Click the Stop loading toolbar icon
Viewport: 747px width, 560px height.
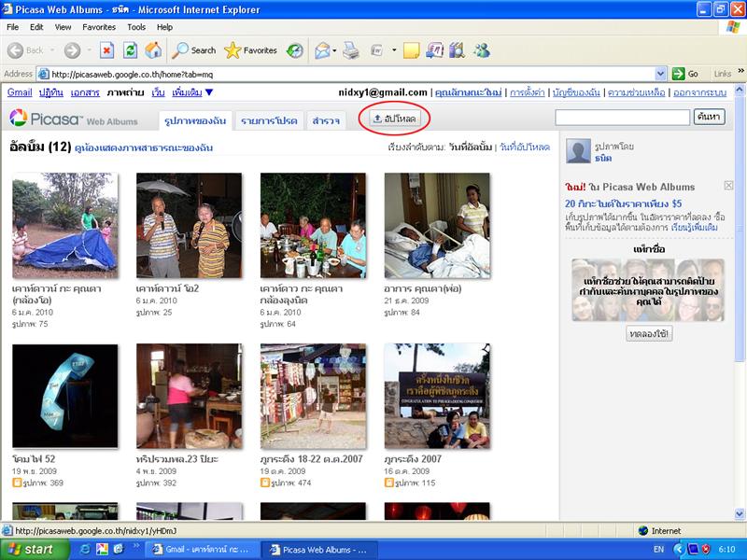tap(106, 50)
